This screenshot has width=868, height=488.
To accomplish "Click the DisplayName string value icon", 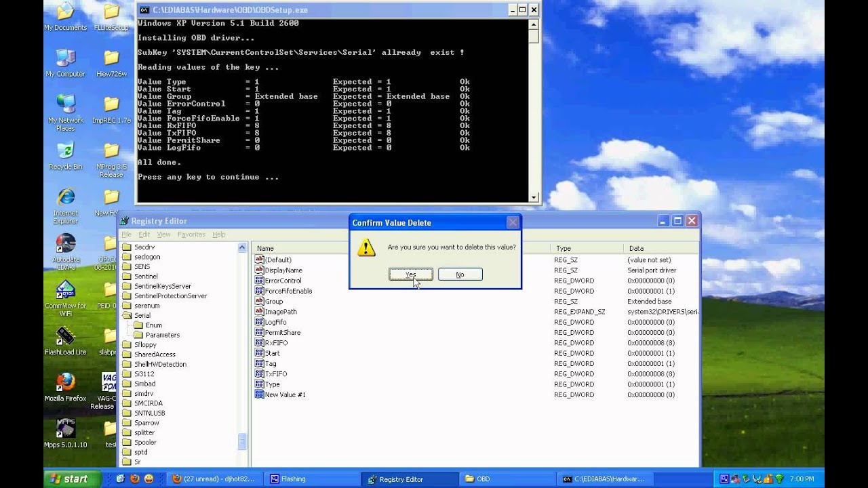I will point(259,270).
